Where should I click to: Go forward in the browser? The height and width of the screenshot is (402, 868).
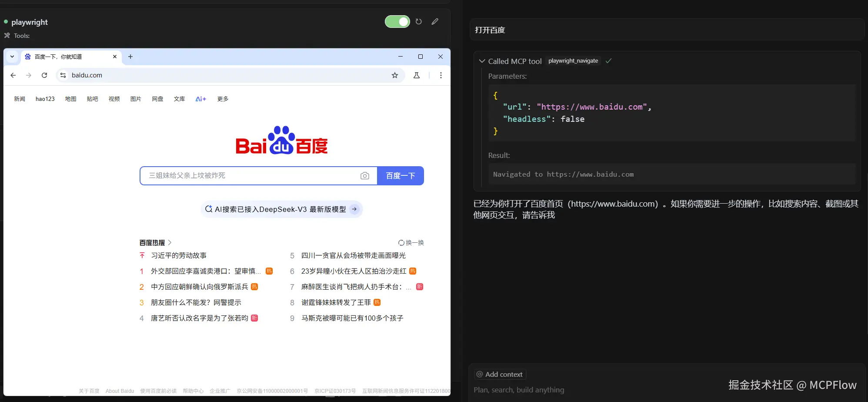coord(29,75)
